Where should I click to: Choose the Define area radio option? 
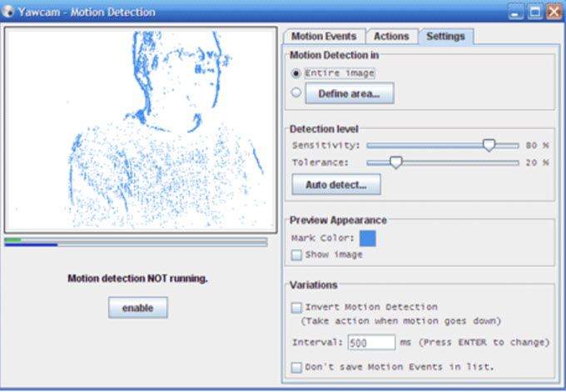296,92
